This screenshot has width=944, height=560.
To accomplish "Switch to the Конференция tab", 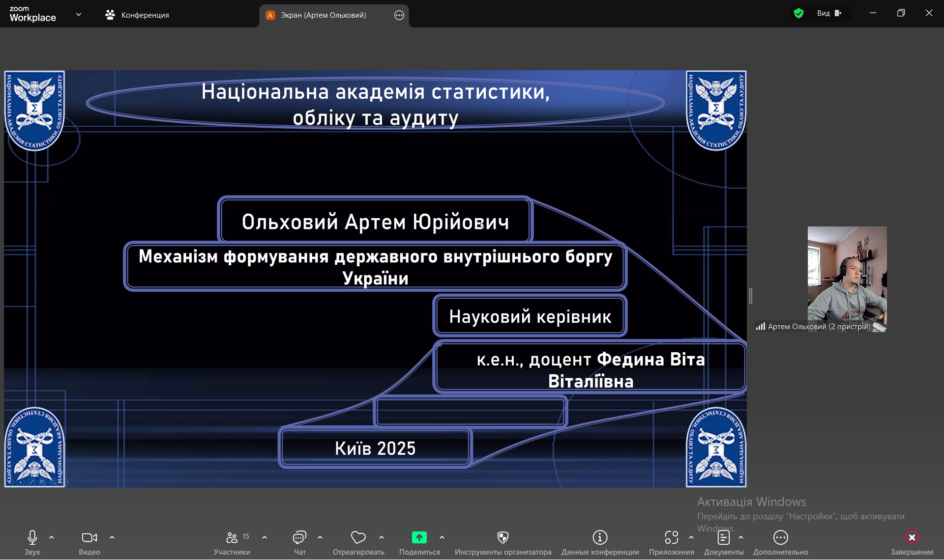I will pyautogui.click(x=137, y=15).
